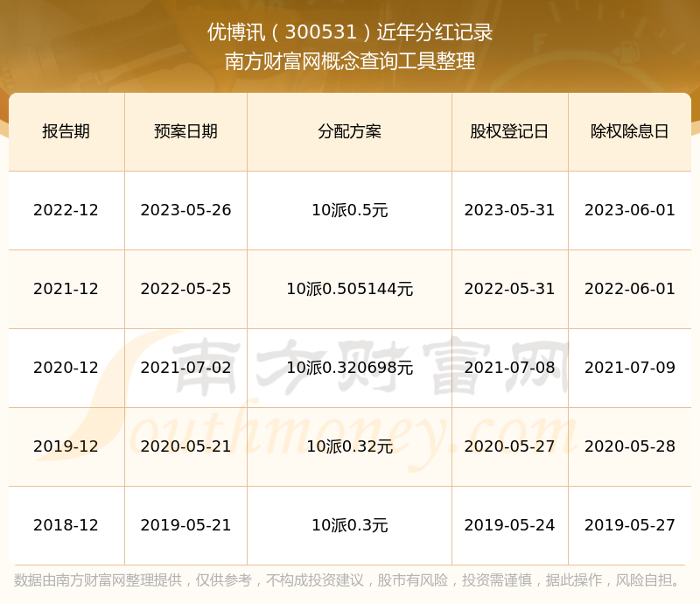Screen dimensions: 700x604
Task: Click ex-dividend date 2023-06-01
Action: tap(629, 210)
